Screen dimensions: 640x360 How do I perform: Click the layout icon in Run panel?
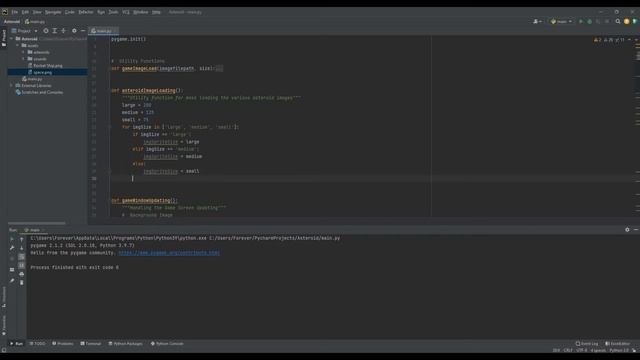point(12,270)
